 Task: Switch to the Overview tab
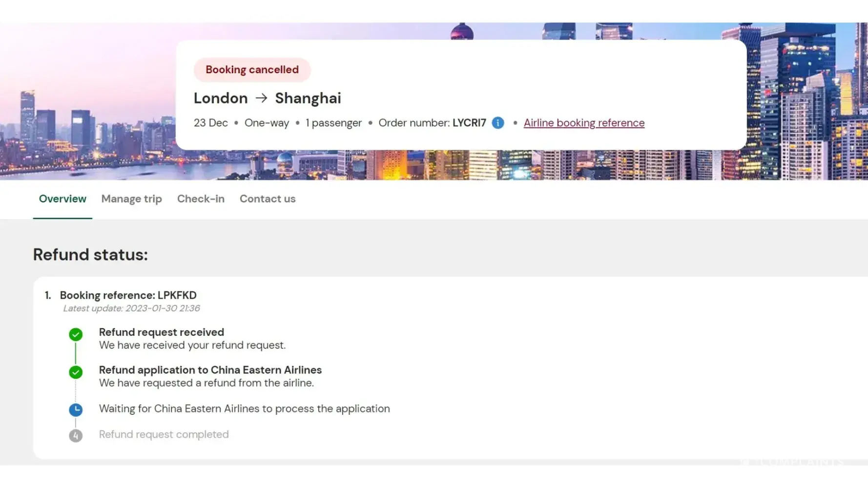(x=62, y=199)
